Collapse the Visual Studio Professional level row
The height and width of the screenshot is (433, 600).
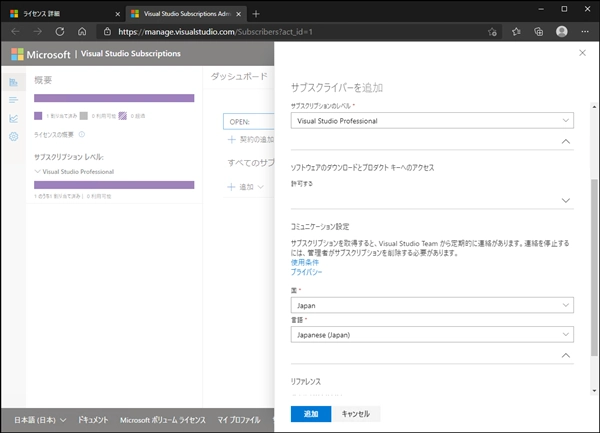point(38,171)
